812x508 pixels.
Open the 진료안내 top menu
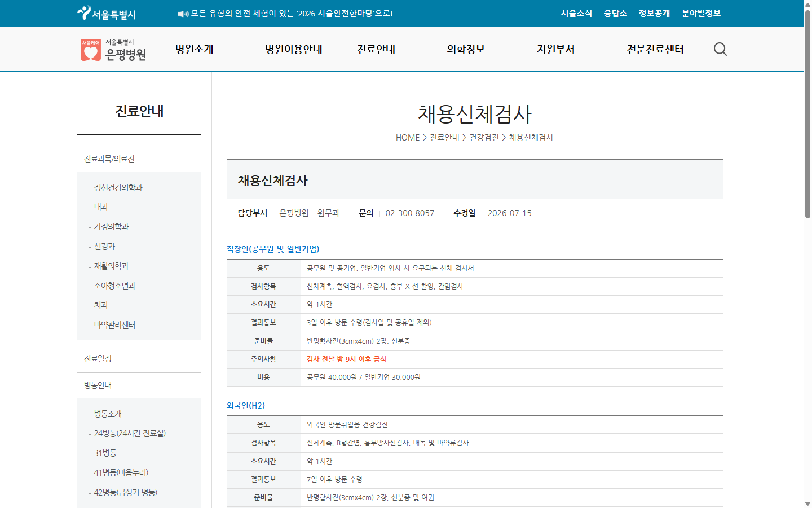(376, 49)
